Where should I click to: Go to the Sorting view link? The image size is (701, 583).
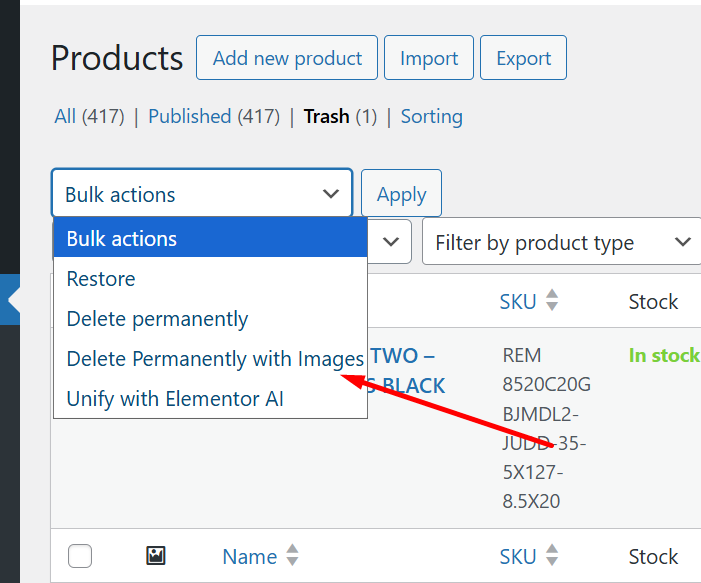point(431,116)
